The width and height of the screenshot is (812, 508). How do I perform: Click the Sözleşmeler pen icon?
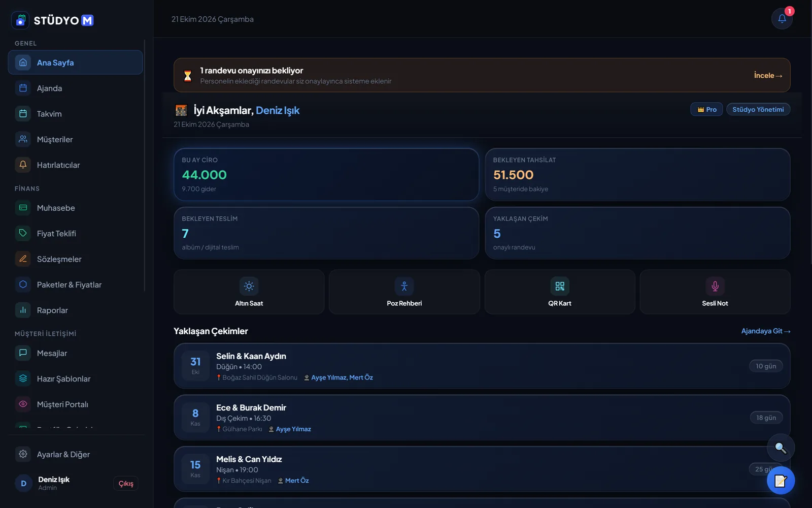pyautogui.click(x=23, y=259)
